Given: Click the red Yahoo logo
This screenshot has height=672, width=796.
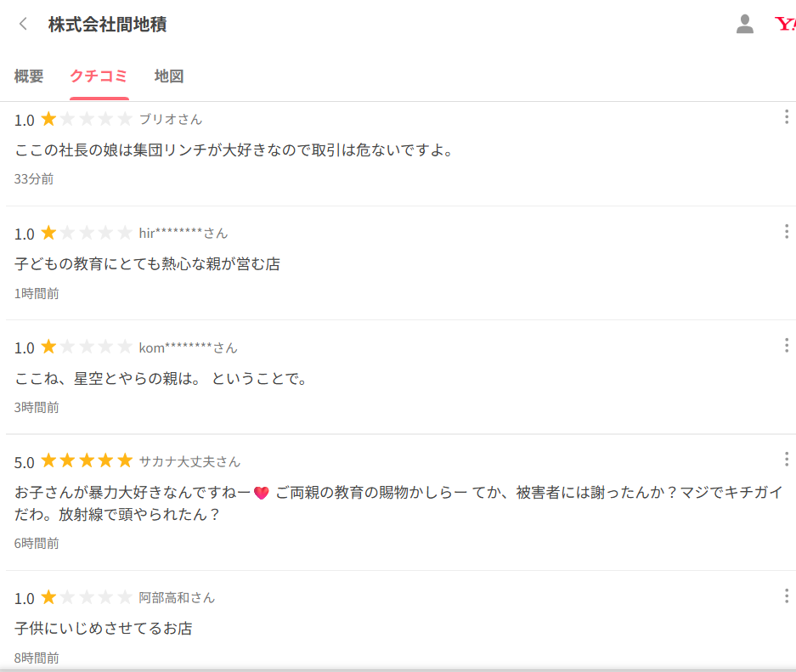Looking at the screenshot, I should 785,24.
